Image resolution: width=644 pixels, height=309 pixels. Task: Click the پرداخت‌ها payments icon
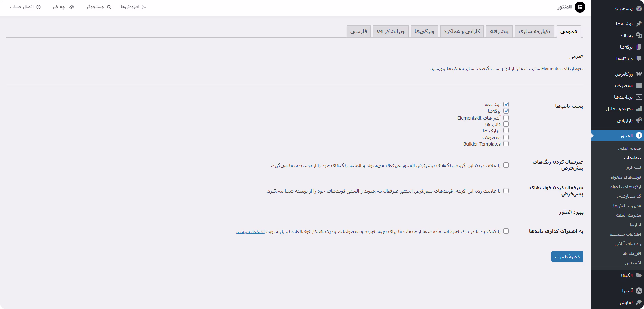tap(639, 97)
